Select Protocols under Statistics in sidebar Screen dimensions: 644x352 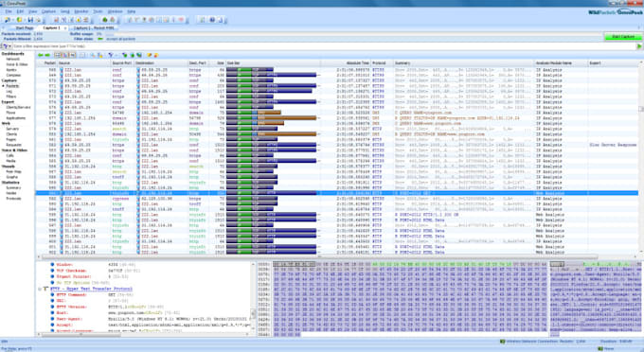(13, 198)
